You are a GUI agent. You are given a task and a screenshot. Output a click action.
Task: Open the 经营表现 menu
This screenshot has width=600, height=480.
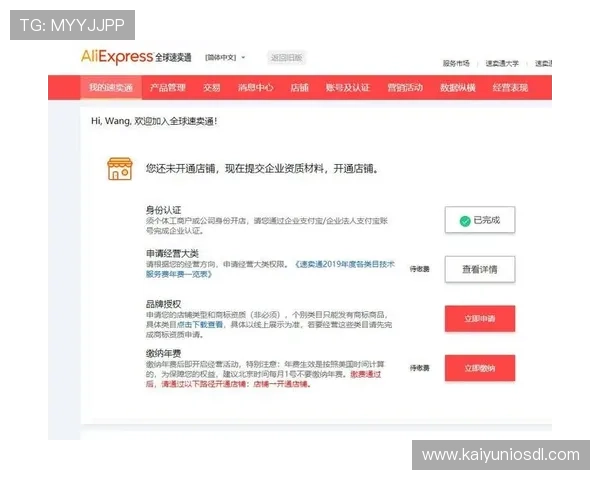[510, 87]
